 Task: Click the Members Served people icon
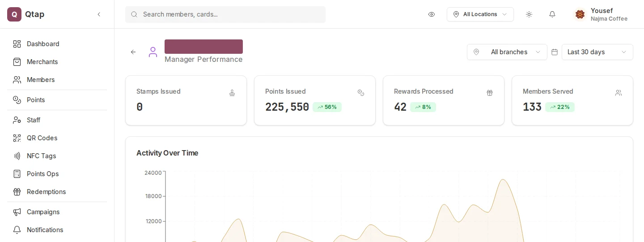point(619,93)
